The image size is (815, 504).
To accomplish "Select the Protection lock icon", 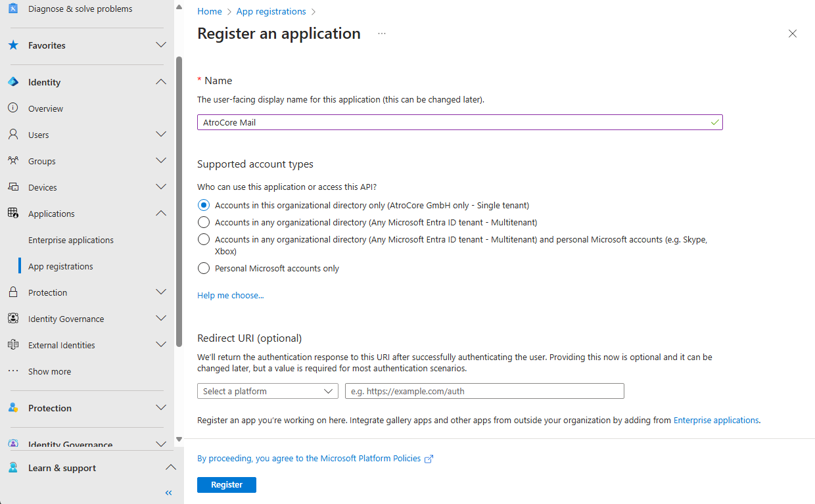I will (x=13, y=292).
